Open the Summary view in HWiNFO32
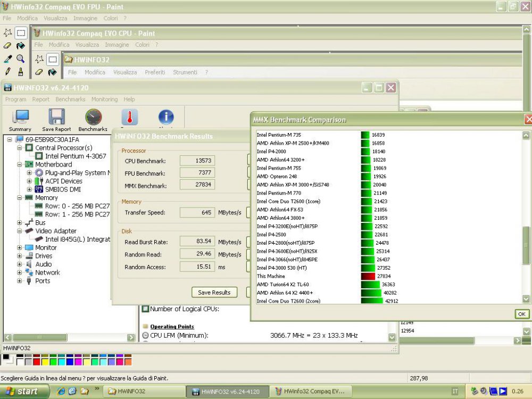This screenshot has height=399, width=532. coord(20,116)
